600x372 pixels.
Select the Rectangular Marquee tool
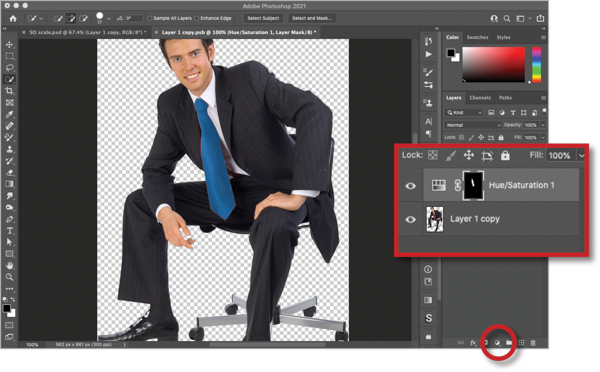point(9,56)
